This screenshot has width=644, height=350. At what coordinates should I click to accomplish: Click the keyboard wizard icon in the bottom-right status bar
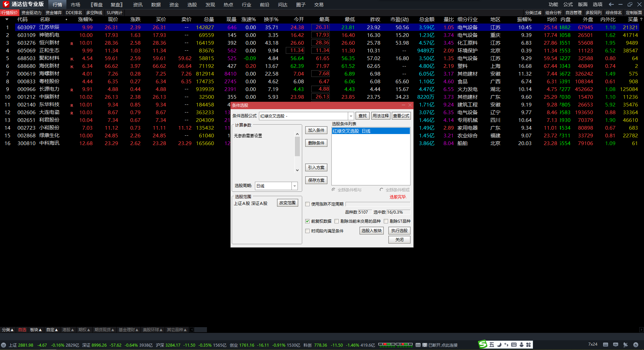click(x=605, y=345)
